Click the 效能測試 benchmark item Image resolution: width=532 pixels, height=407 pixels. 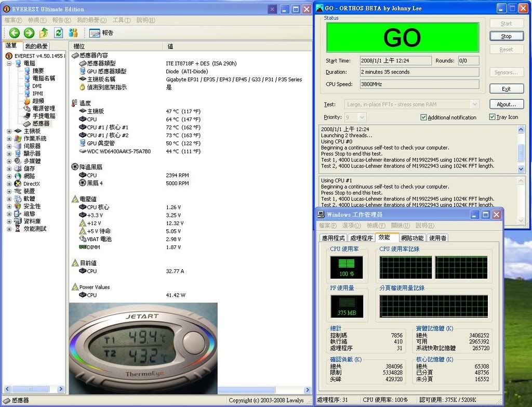click(x=35, y=229)
